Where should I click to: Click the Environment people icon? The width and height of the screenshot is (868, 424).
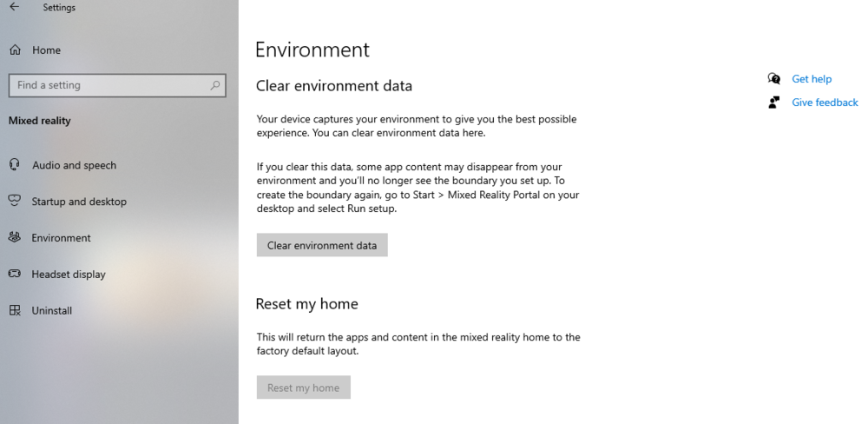click(15, 238)
